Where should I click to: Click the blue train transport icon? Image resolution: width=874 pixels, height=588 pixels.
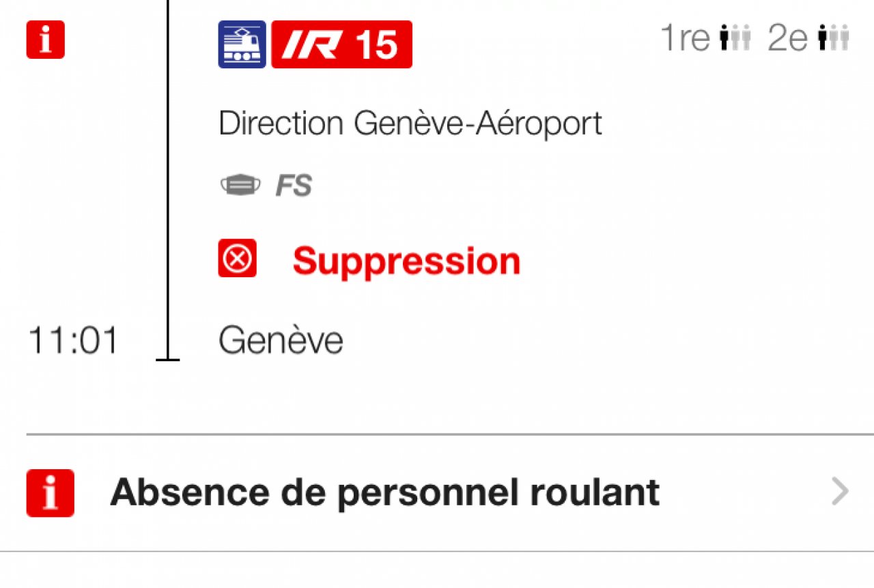pos(242,44)
